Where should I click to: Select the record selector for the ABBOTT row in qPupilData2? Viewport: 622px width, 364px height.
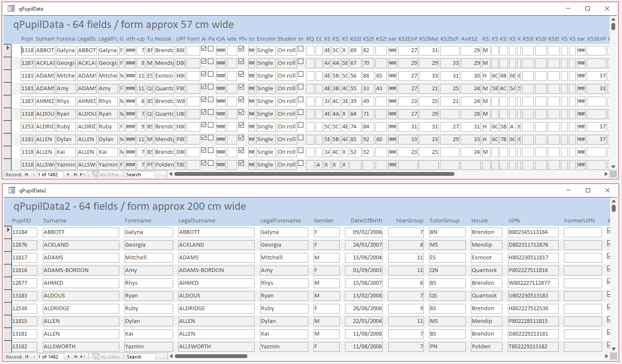pos(8,232)
